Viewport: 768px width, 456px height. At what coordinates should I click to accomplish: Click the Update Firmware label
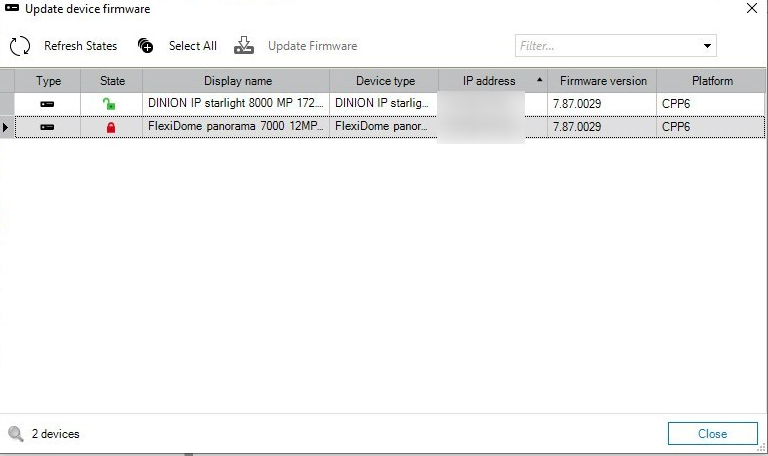(312, 46)
